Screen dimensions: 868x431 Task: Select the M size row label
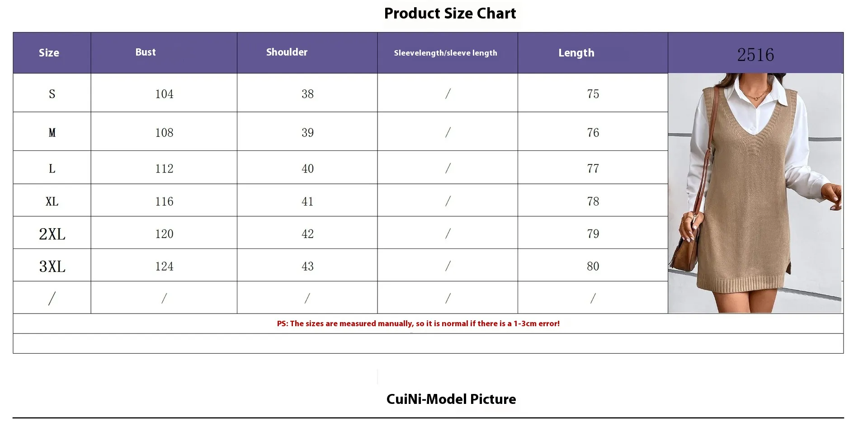52,133
